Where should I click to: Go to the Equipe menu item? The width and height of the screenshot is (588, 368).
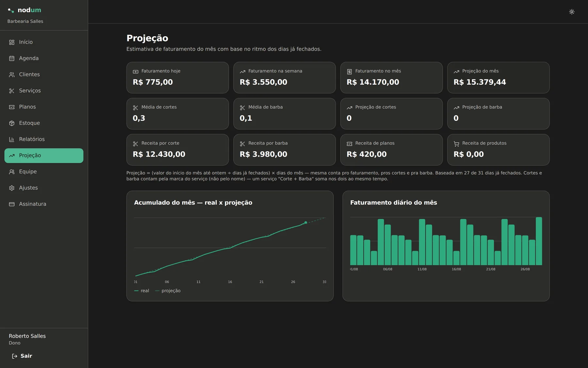[44, 172]
